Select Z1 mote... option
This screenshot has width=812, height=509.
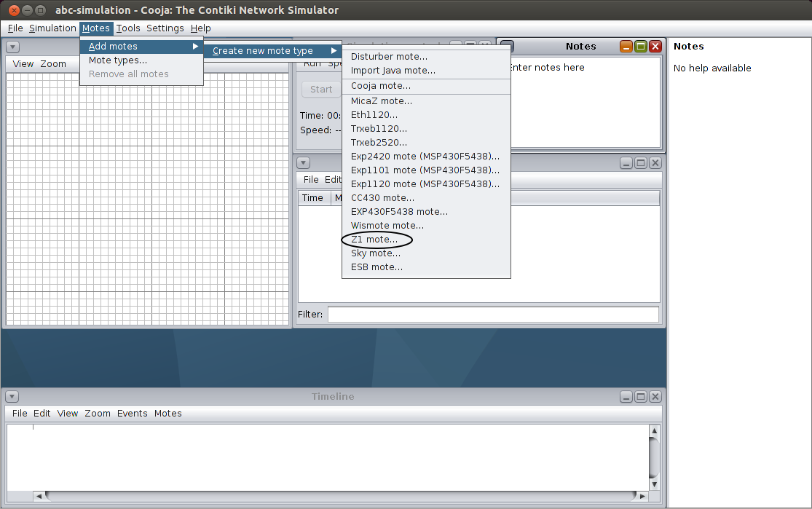pos(426,240)
